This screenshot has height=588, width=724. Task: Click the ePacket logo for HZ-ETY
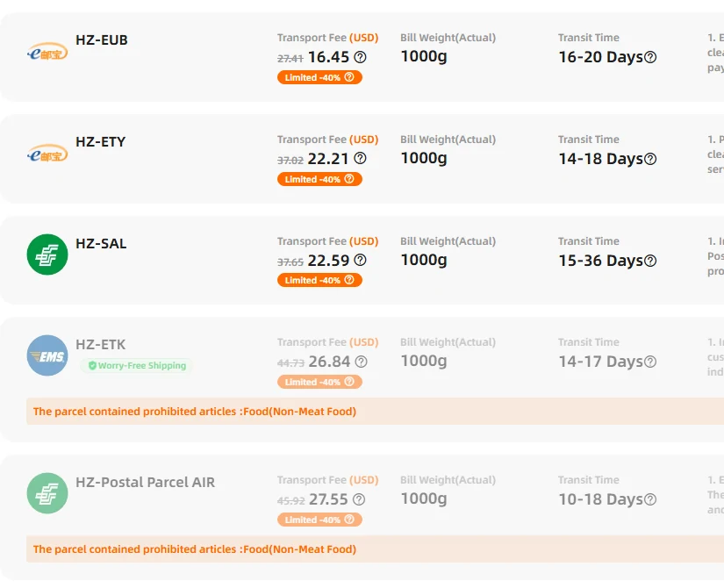pos(47,154)
